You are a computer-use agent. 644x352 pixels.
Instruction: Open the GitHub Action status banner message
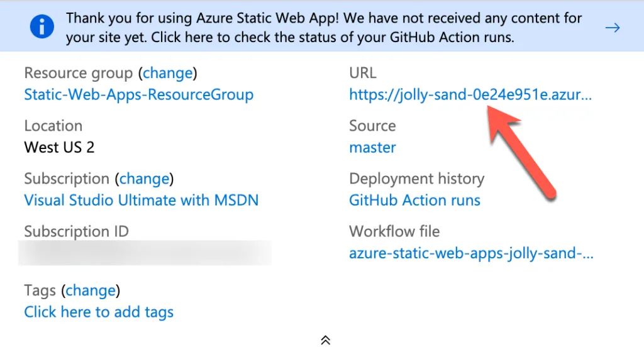coord(324,28)
